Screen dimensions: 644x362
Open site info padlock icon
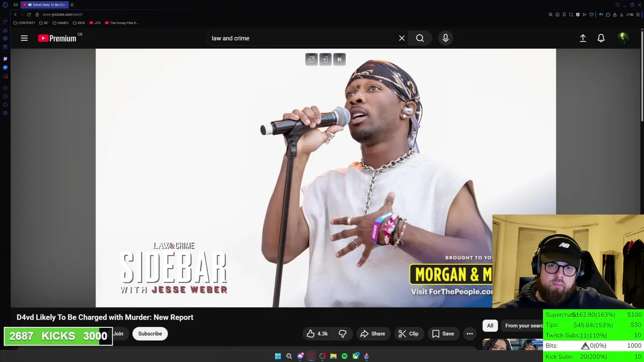point(37,15)
